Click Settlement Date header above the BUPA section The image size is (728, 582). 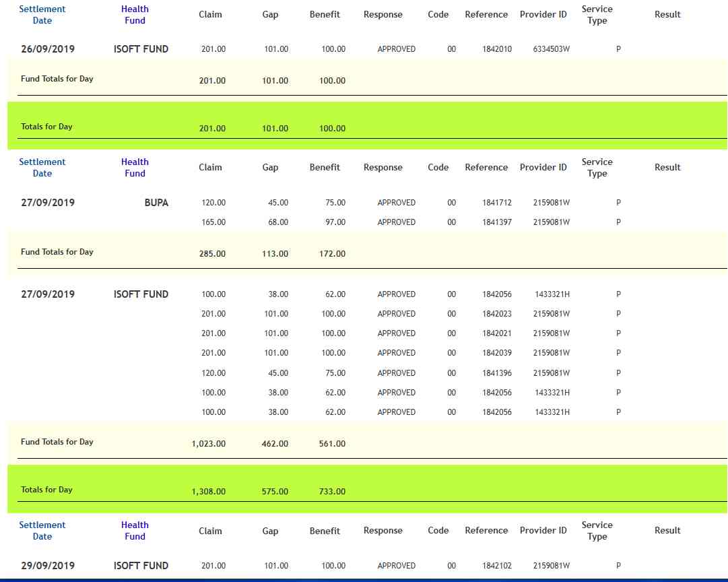point(42,167)
